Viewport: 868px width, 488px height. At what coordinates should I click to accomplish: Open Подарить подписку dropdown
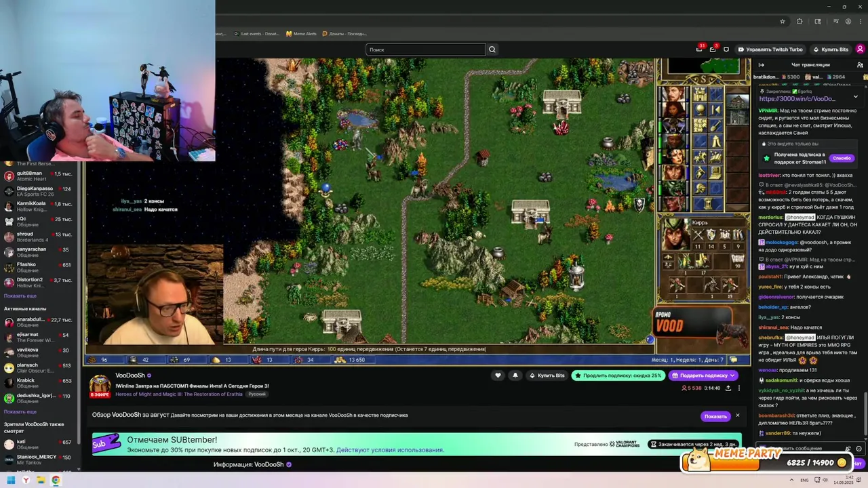click(x=703, y=375)
